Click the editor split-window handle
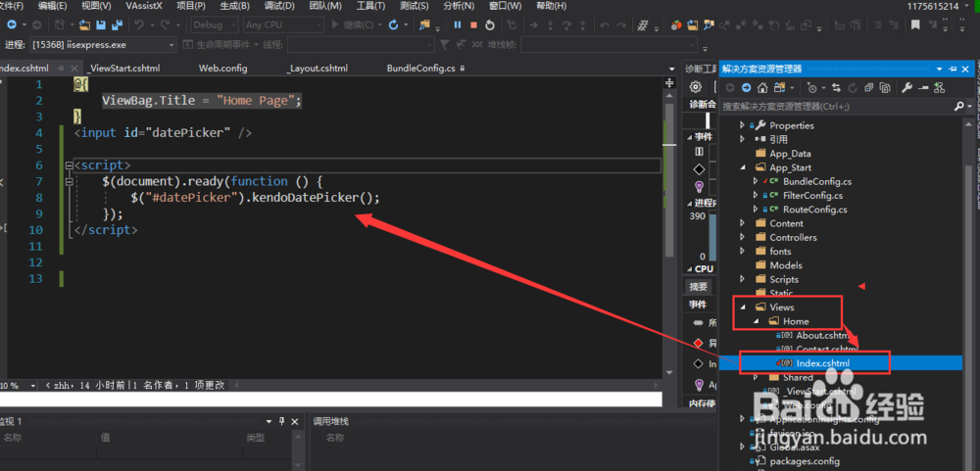This screenshot has height=471, width=980. (x=669, y=82)
